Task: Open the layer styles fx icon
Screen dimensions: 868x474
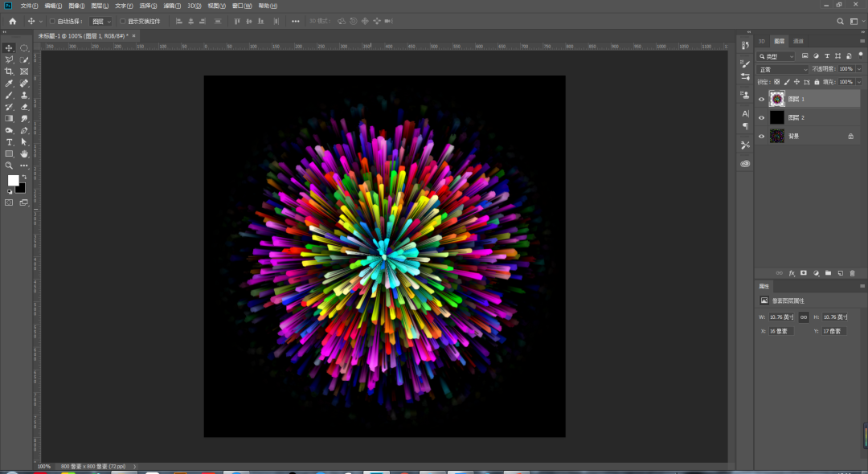Action: 792,273
